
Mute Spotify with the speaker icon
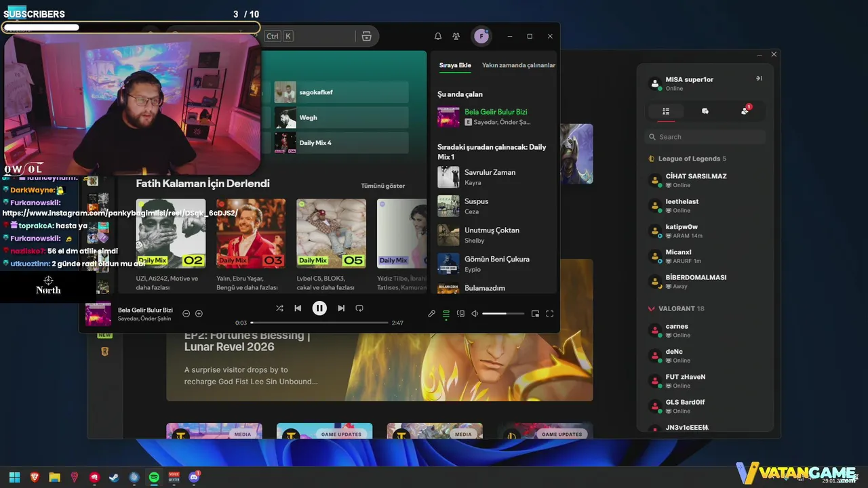(475, 314)
